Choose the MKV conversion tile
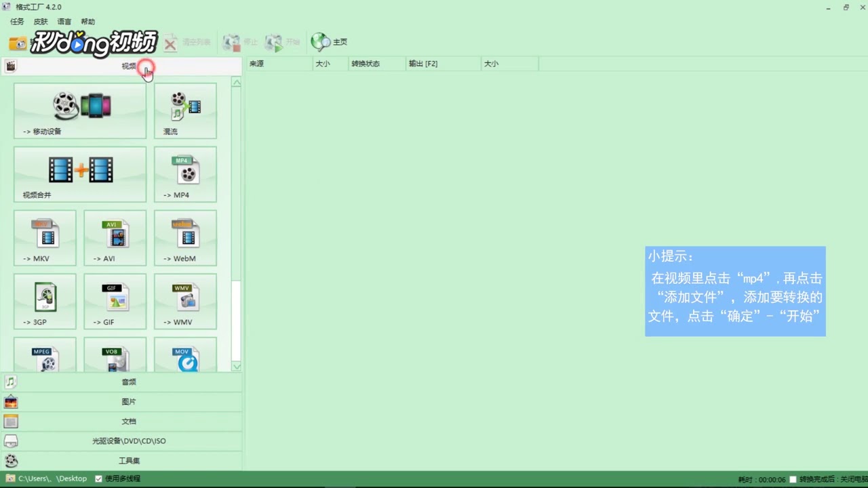Image resolution: width=868 pixels, height=488 pixels. (x=45, y=238)
